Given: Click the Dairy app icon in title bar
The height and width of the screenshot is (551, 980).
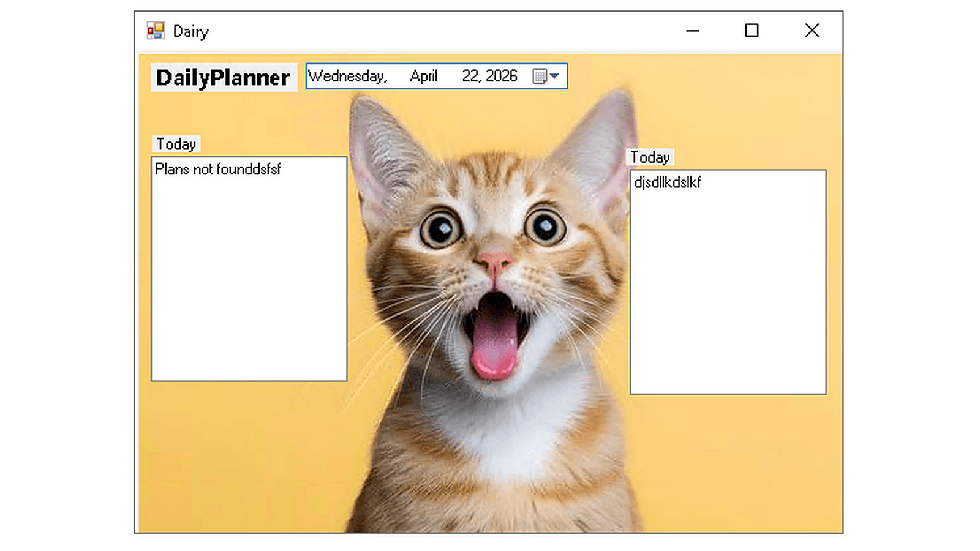Looking at the screenshot, I should point(156,31).
